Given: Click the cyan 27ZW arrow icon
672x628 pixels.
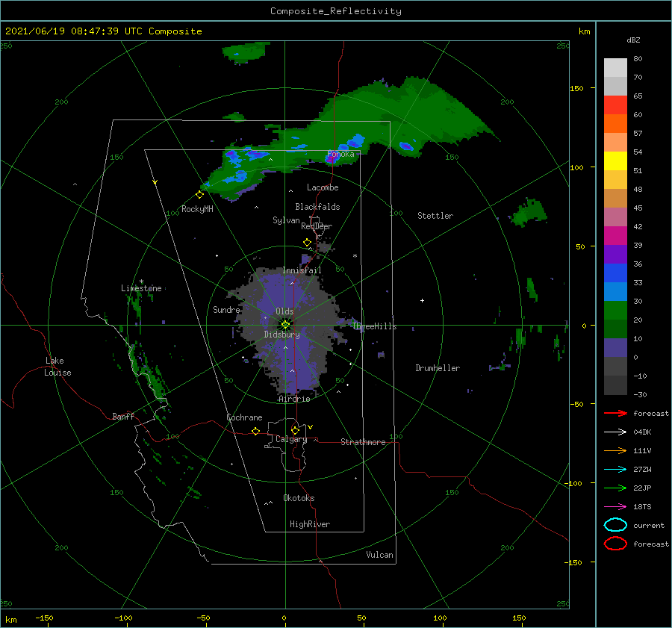Looking at the screenshot, I should tap(615, 470).
